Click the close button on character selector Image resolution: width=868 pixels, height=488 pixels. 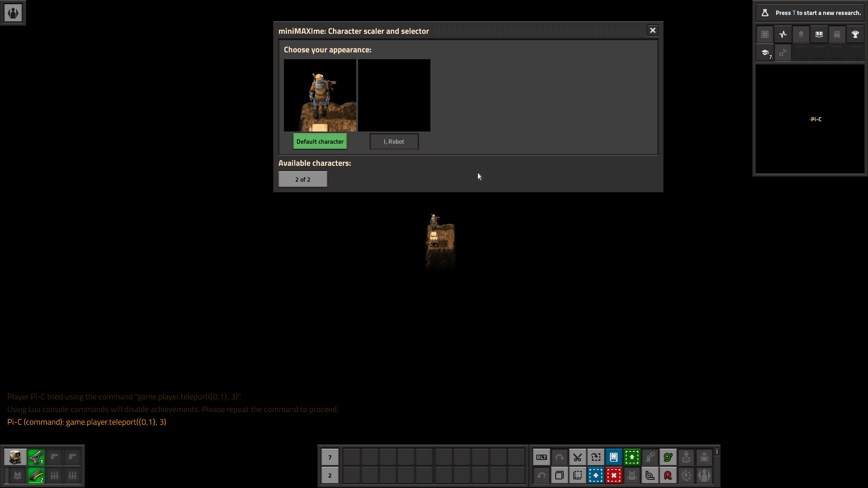tap(653, 30)
